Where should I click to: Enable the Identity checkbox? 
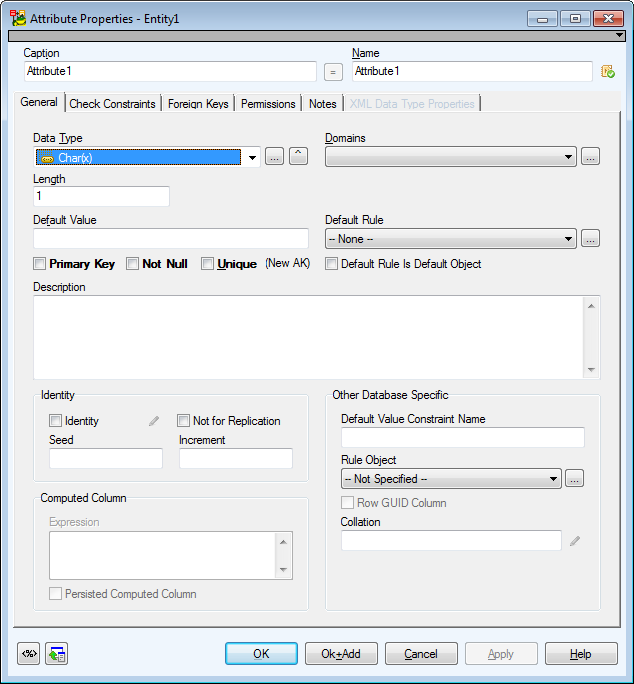tap(55, 421)
